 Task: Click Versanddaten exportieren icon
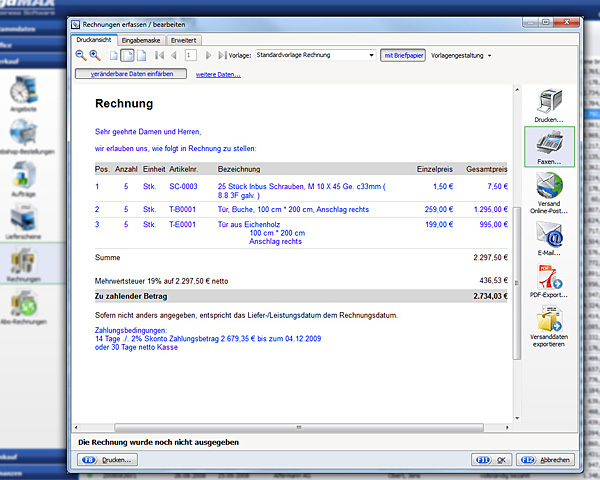(x=549, y=326)
